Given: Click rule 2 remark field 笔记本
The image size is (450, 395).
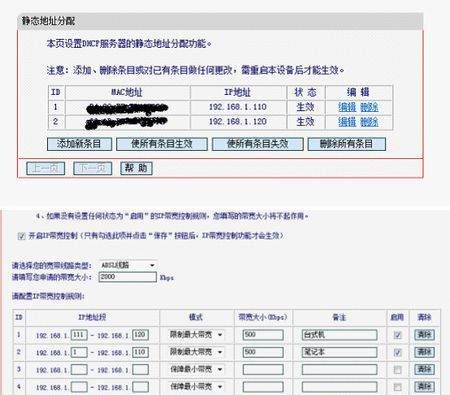Looking at the screenshot, I should (x=339, y=352).
